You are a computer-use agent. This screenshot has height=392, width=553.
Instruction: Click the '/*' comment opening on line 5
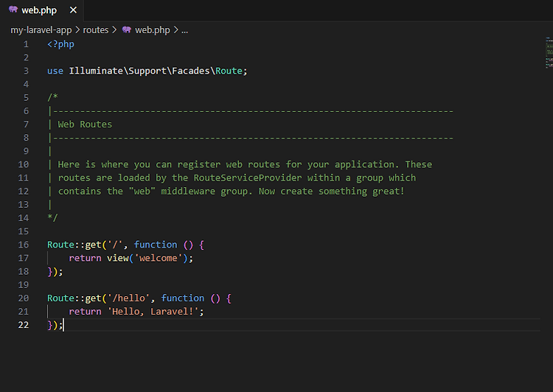(x=52, y=97)
